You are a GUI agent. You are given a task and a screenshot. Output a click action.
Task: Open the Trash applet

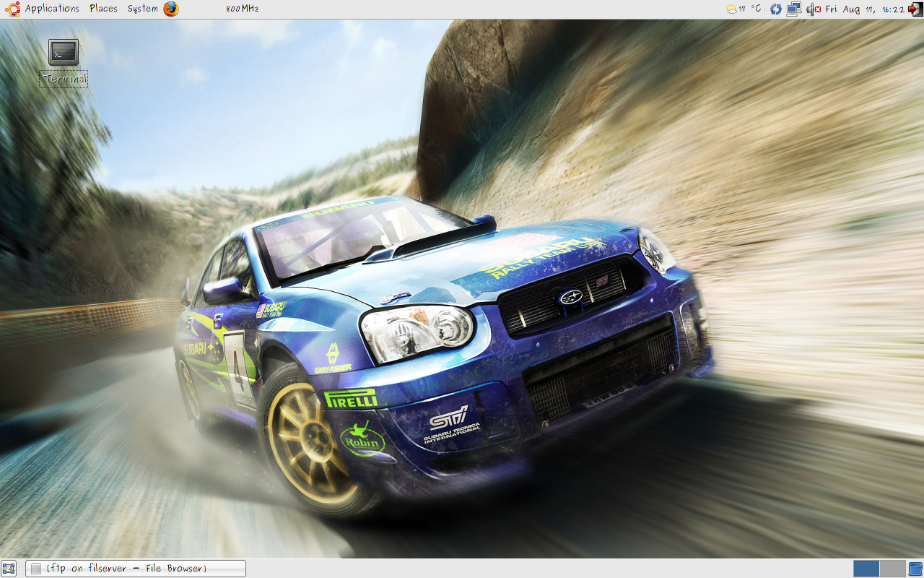coord(915,569)
